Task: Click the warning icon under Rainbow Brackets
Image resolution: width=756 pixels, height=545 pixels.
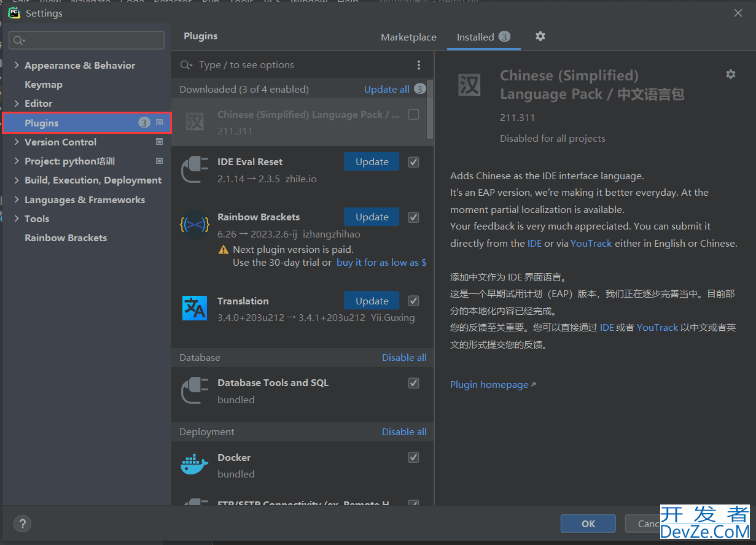Action: (224, 250)
